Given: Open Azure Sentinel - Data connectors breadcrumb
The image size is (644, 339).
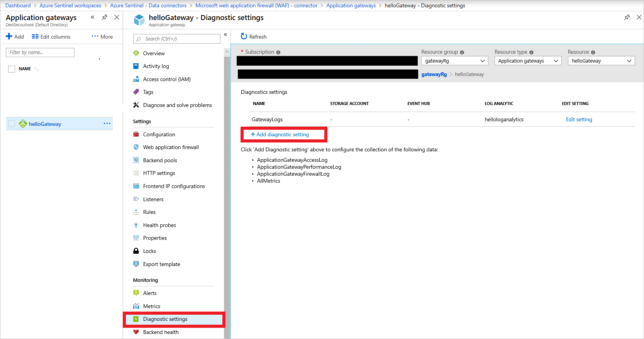Looking at the screenshot, I should click(x=148, y=5).
